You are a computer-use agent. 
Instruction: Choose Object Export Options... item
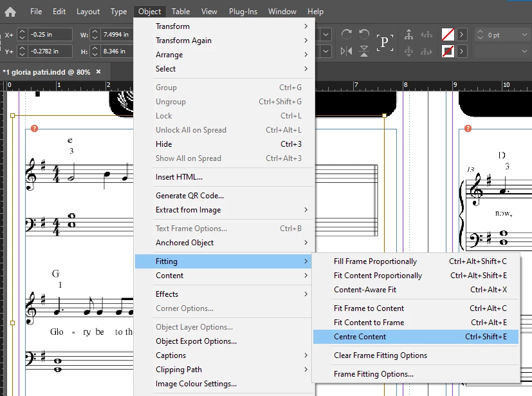click(x=224, y=341)
